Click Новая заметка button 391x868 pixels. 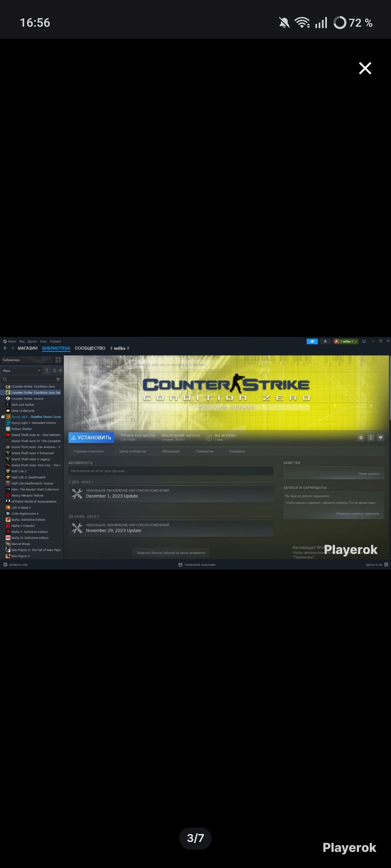click(x=369, y=474)
